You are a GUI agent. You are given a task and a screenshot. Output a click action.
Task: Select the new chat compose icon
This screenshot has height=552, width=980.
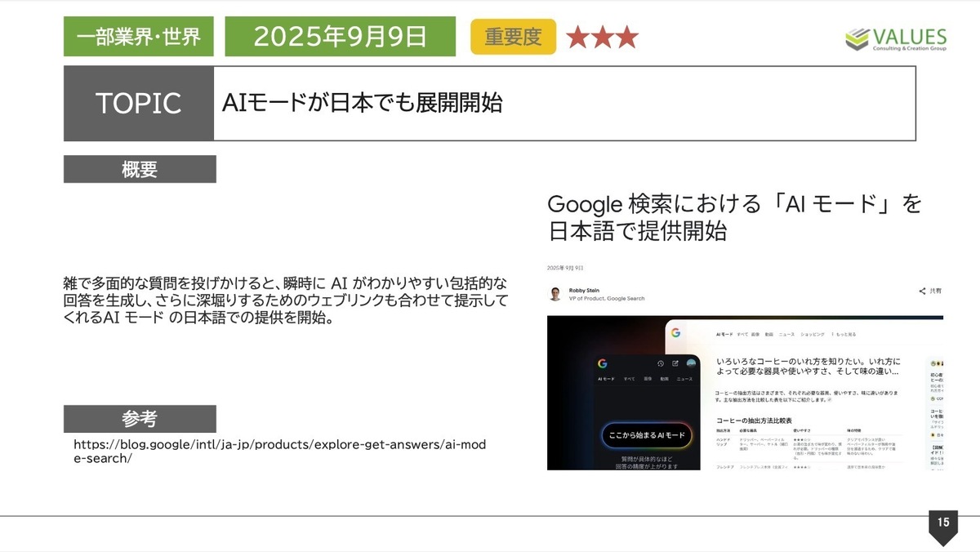pos(675,363)
